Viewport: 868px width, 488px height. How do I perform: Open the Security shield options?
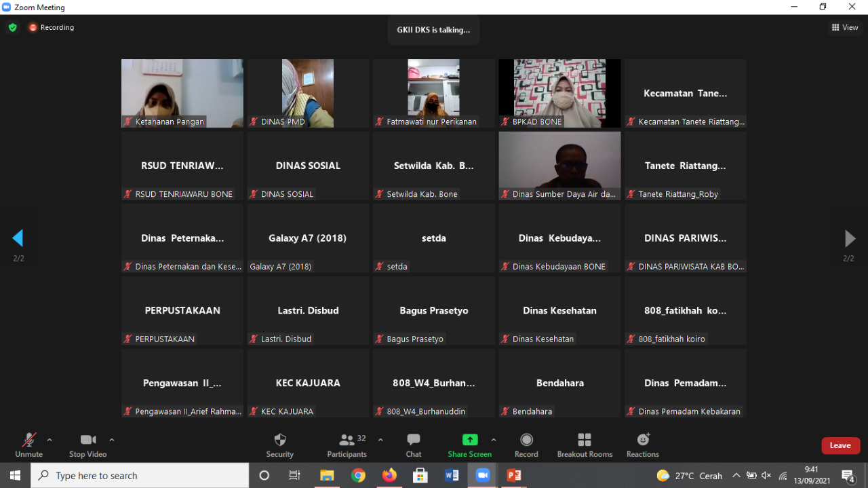click(x=279, y=445)
